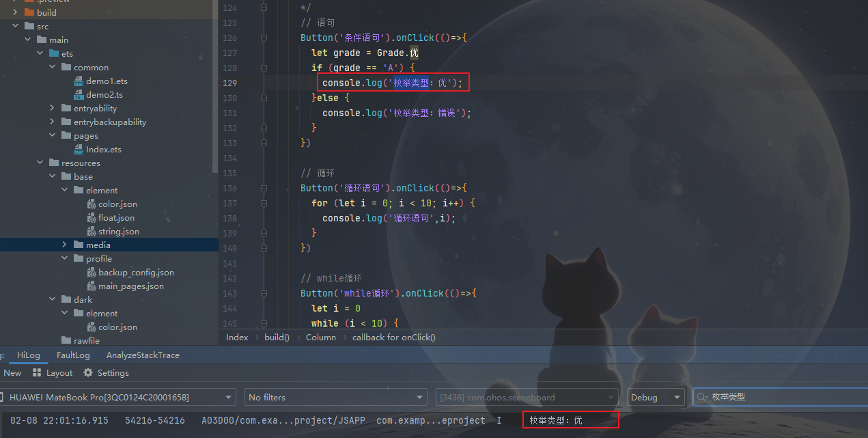Click callback for onClick() breadcrumb
The height and width of the screenshot is (438, 868).
394,337
